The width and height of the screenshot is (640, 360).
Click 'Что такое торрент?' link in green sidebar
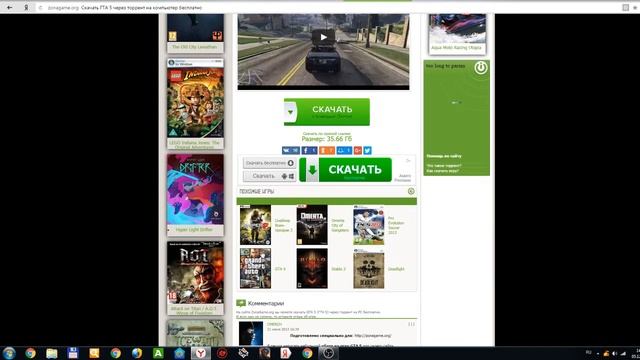pos(444,166)
